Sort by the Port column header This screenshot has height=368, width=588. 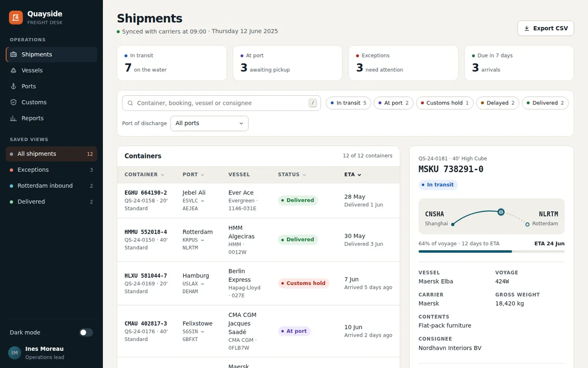point(194,175)
